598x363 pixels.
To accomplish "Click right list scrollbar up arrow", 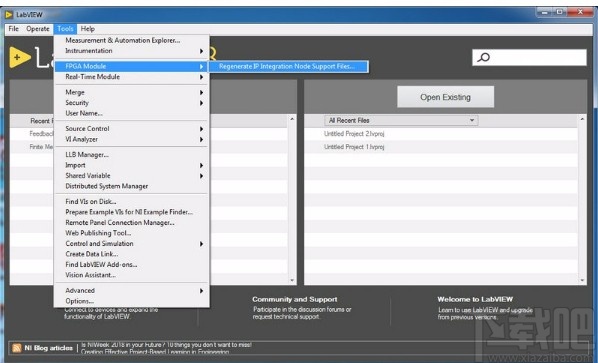I will [x=582, y=119].
